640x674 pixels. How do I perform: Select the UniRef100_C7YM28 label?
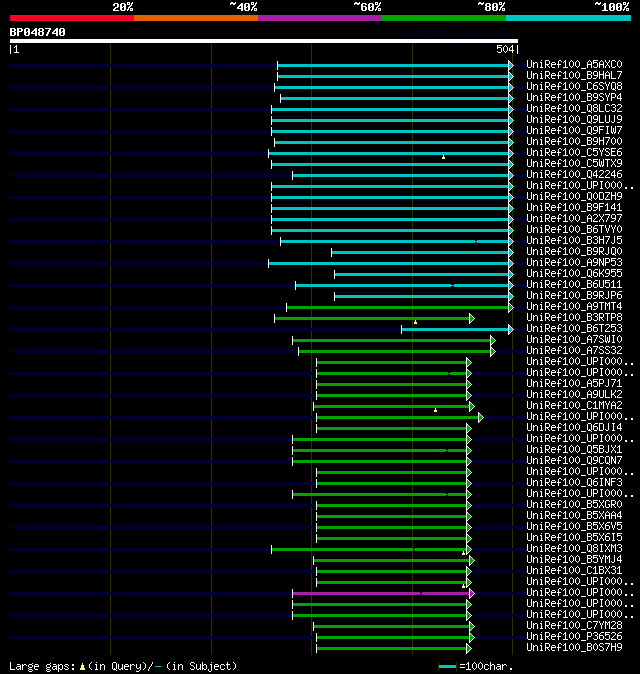[574, 626]
